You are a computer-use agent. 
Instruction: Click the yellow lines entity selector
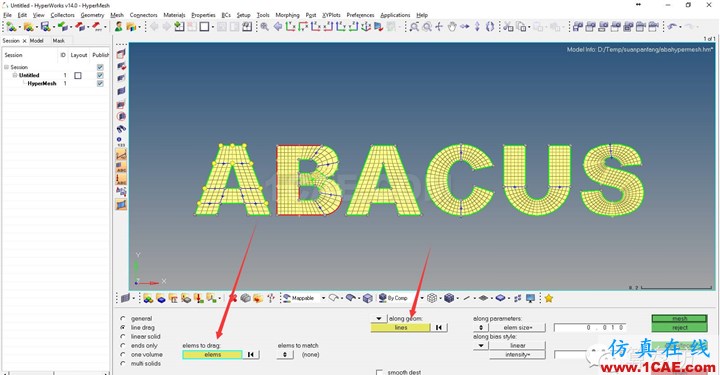[x=400, y=327]
